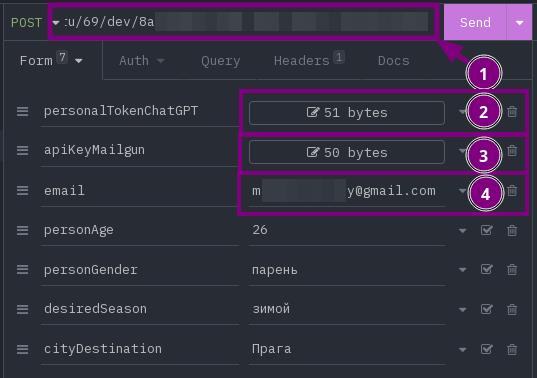Open the desiredSeason value type dropdown
The width and height of the screenshot is (537, 378).
point(462,310)
